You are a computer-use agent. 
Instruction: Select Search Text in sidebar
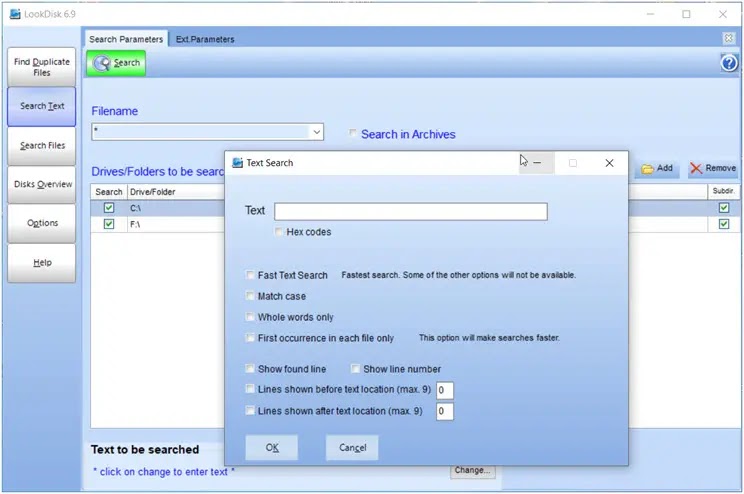[42, 106]
